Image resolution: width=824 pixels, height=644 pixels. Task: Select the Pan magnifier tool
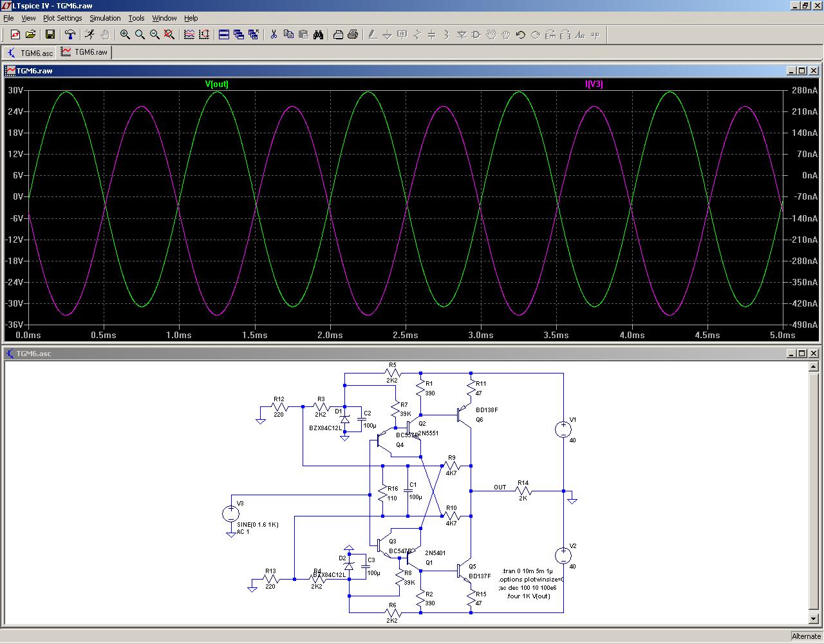(140, 35)
